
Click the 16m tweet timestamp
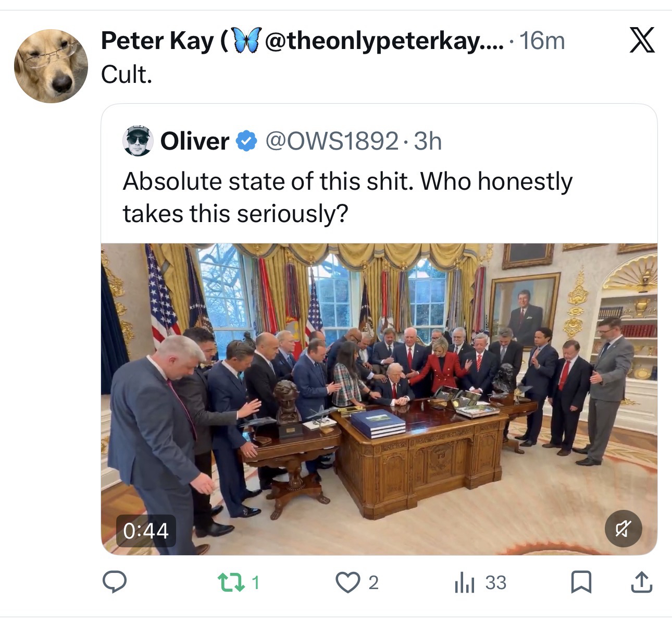click(x=542, y=41)
